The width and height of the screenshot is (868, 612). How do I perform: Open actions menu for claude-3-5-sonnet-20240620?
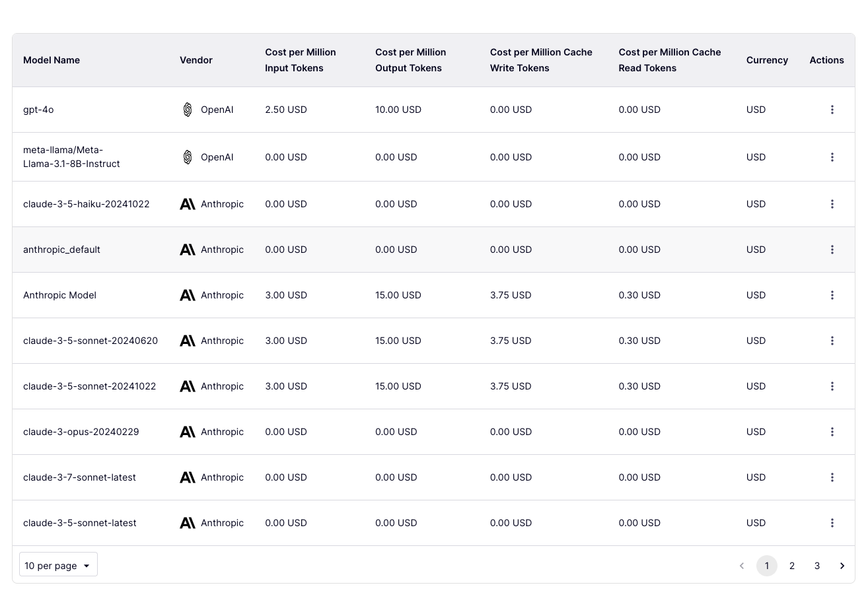pos(832,341)
